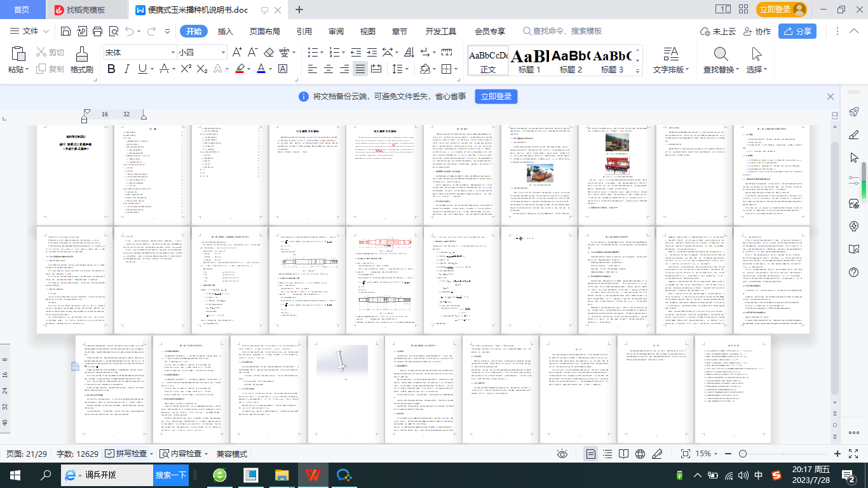The image size is (868, 488).
Task: Expand the bullet list dropdown arrow
Action: pos(322,52)
